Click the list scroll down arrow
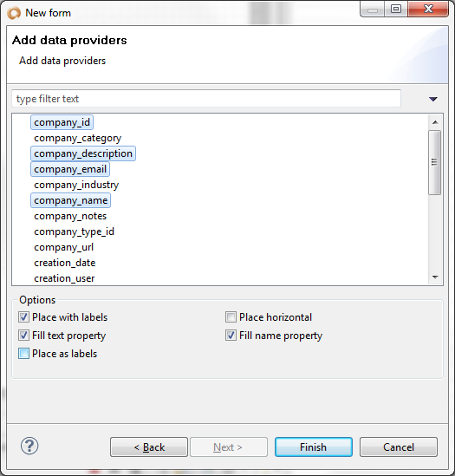 (x=435, y=277)
